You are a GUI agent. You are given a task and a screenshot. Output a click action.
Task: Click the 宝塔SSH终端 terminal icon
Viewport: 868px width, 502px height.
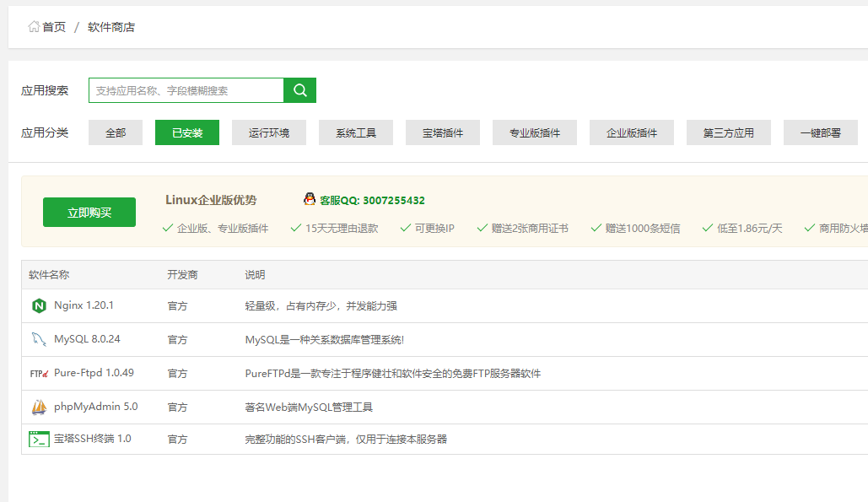[39, 439]
